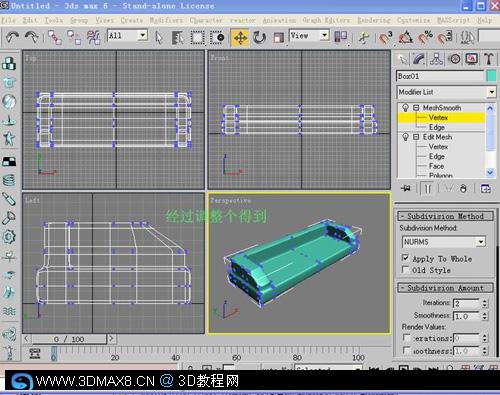Click the gear icon in the reactor toolbar
Image resolution: width=500 pixels, height=395 pixels.
click(9, 237)
